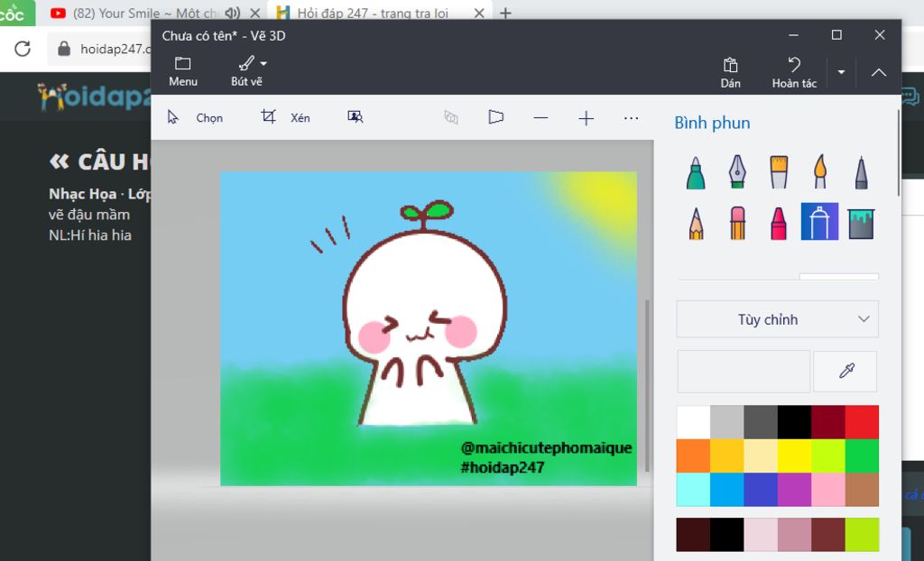The image size is (924, 561).
Task: Zoom in with the plus icon
Action: pyautogui.click(x=586, y=118)
